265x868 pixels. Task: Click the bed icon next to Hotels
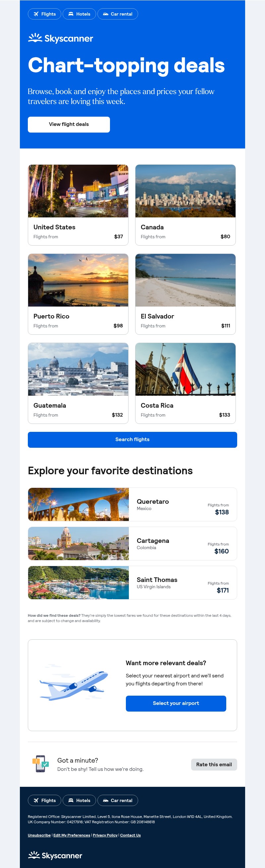coord(72,14)
